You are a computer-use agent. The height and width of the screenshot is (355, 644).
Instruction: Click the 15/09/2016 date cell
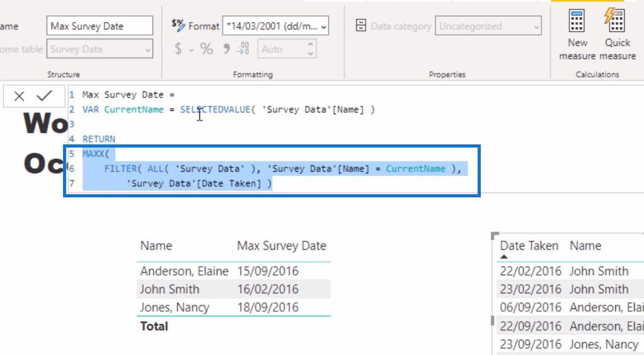pyautogui.click(x=268, y=271)
